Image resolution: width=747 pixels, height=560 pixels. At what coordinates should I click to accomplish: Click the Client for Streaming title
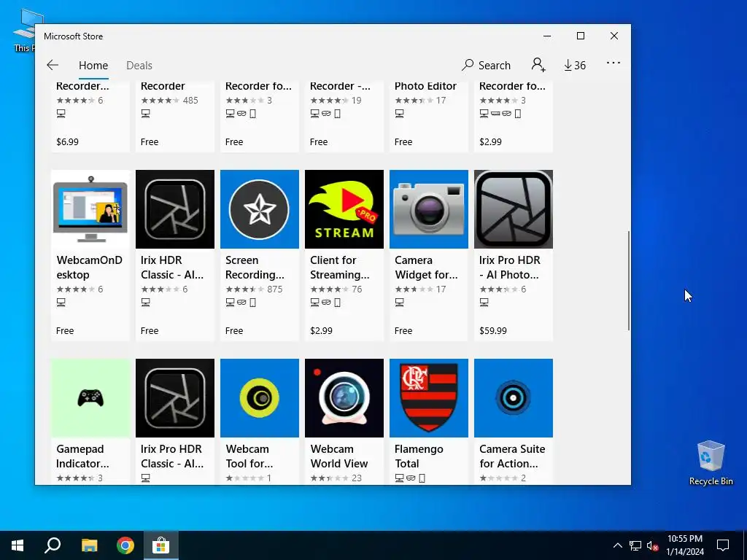coord(339,267)
